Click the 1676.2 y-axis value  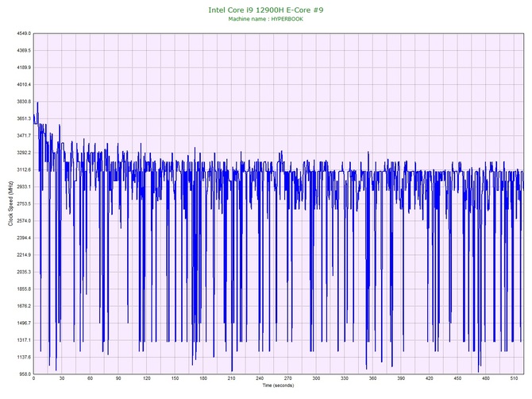pos(24,306)
